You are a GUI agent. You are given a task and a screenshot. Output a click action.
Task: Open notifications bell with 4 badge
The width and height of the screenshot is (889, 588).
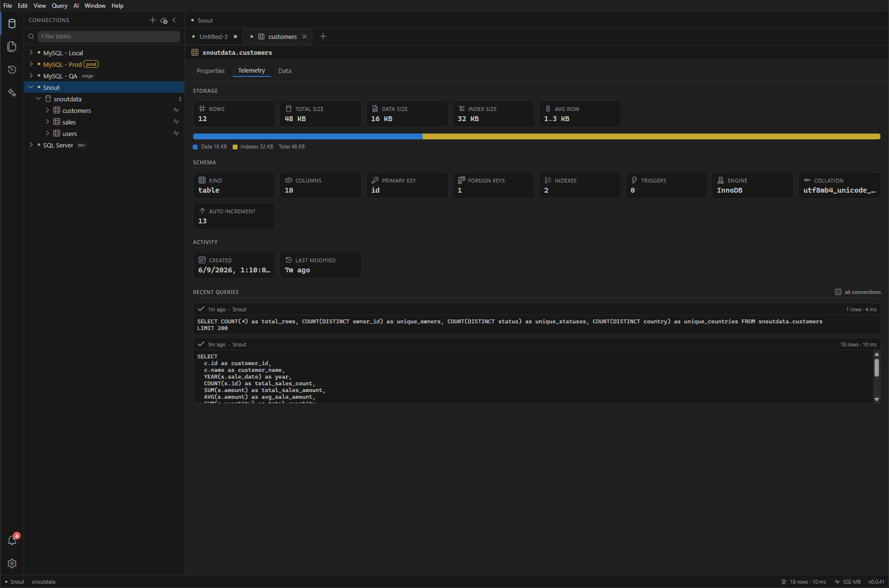[12, 540]
